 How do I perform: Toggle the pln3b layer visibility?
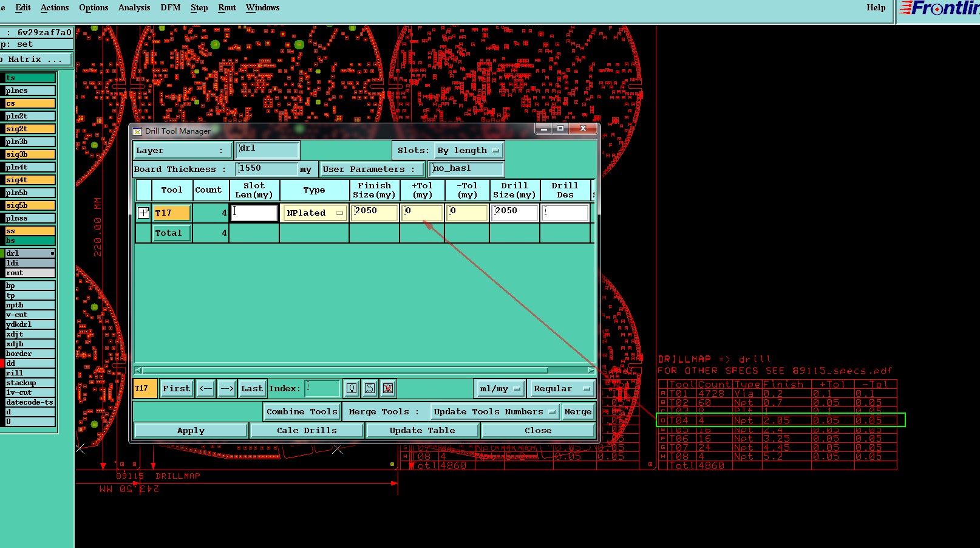tap(30, 142)
